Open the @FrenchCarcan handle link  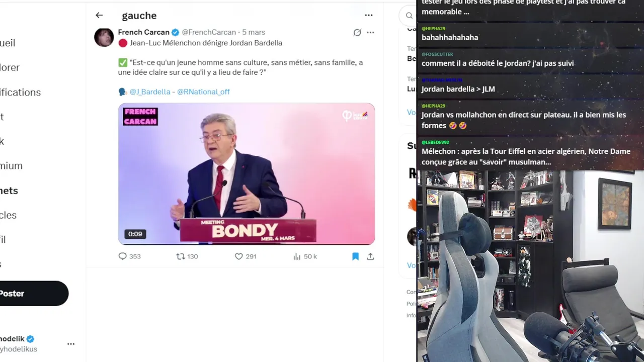coord(209,32)
